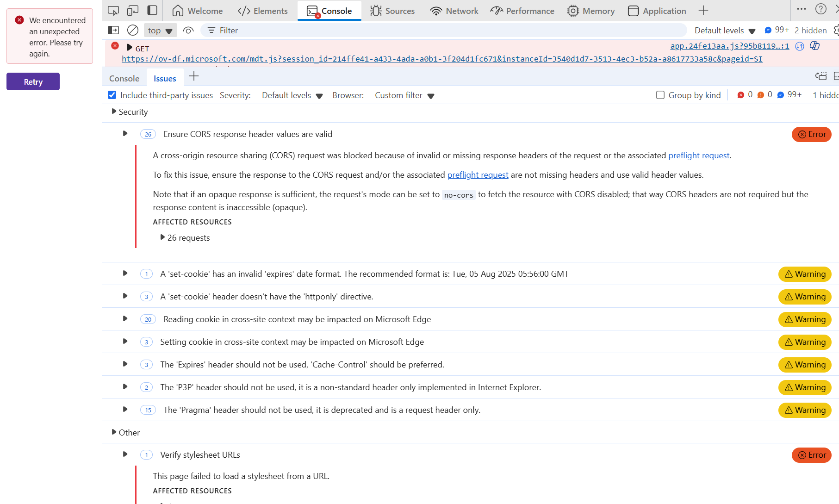
Task: Click Error badge on Verify stylesheet URLs
Action: click(812, 455)
